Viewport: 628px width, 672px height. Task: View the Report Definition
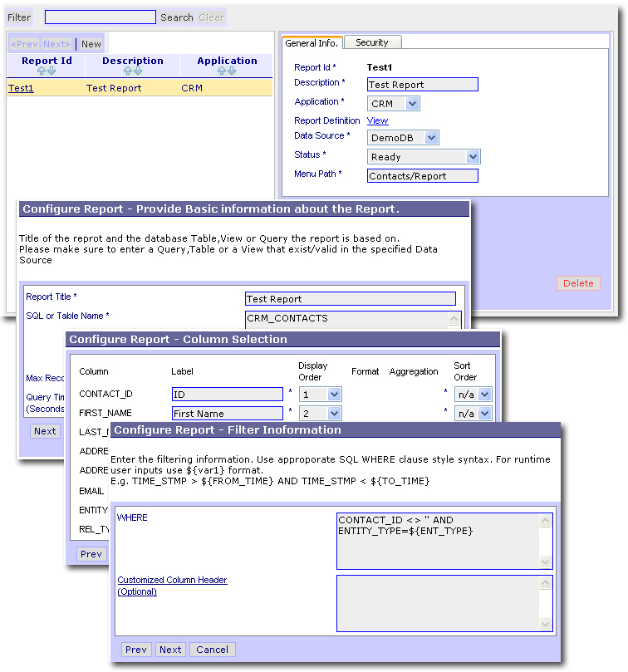coord(378,120)
